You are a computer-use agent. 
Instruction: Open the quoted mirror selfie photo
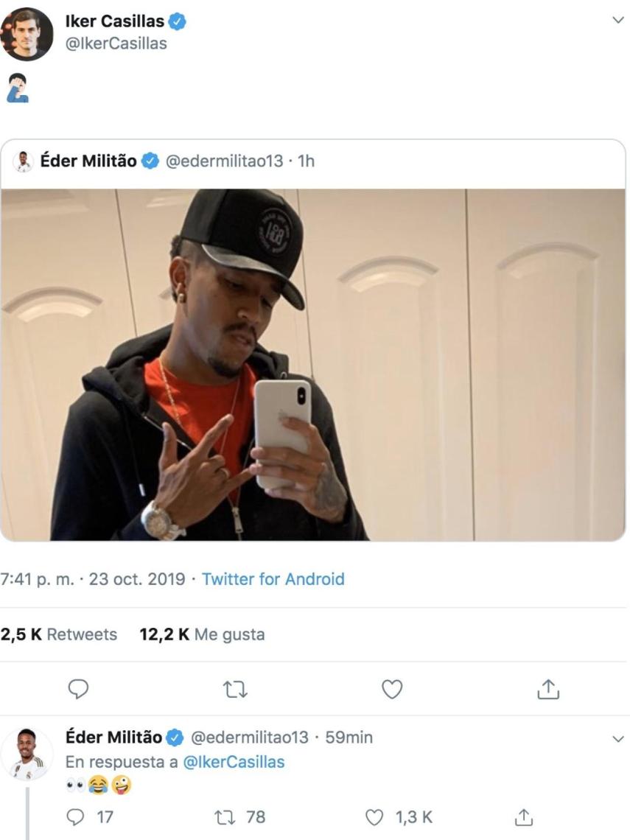click(x=312, y=365)
